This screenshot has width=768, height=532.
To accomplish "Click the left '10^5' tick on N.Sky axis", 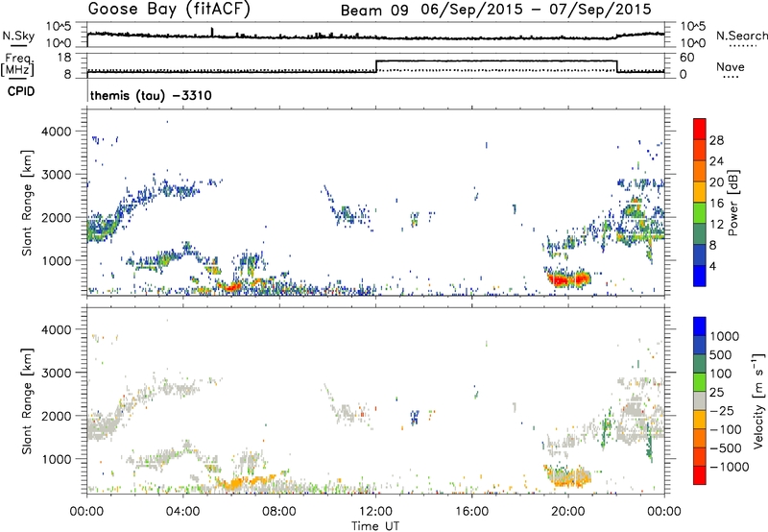I will tap(60, 26).
